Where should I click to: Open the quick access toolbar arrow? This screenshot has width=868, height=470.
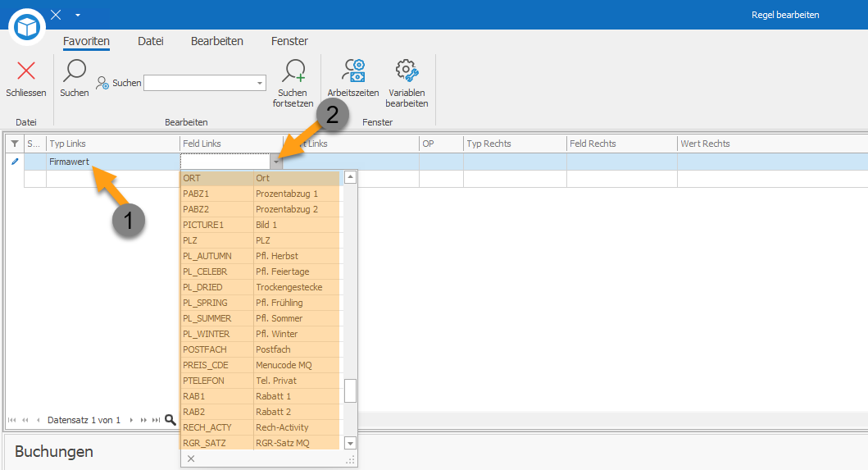coord(78,15)
